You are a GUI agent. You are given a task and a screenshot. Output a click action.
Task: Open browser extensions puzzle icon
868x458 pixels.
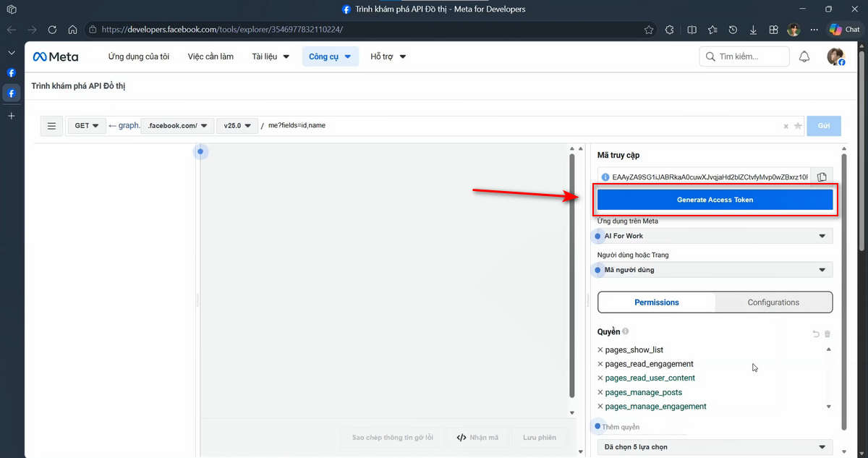[x=669, y=30]
